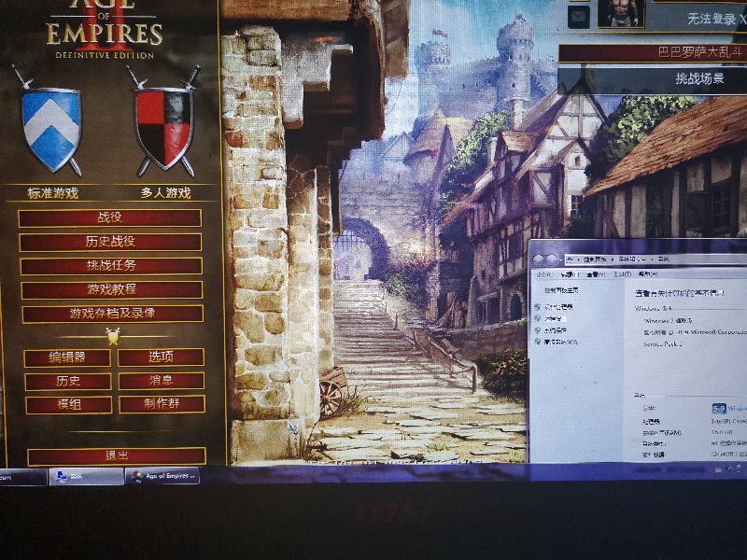Click the mouse-cursor sword near stone pillar base
The image size is (747, 560).
tap(292, 427)
